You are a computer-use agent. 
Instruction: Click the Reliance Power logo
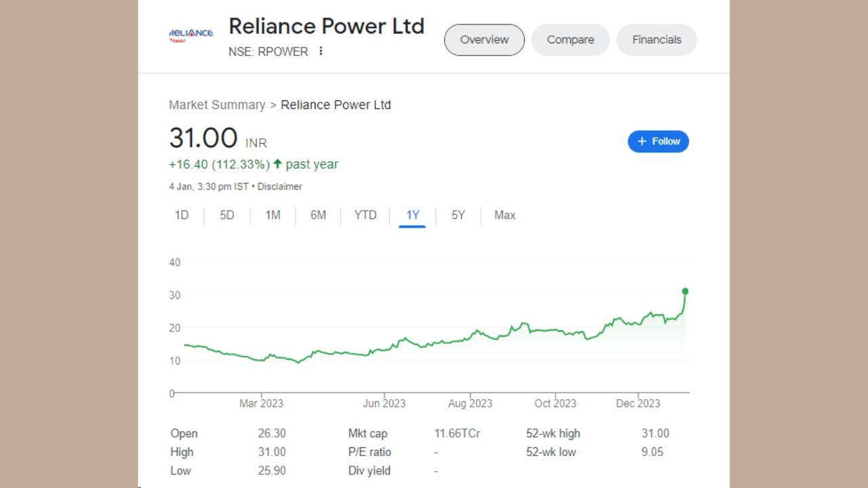tap(191, 35)
